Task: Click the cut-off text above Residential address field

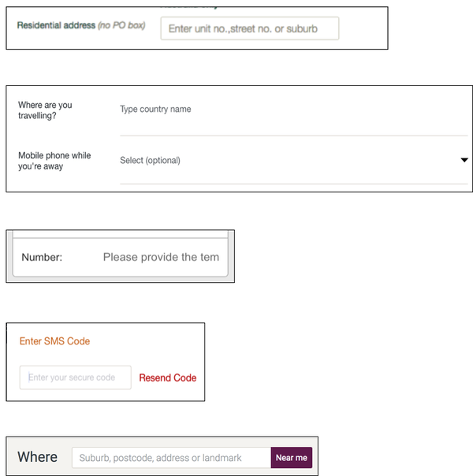Action: click(189, 7)
